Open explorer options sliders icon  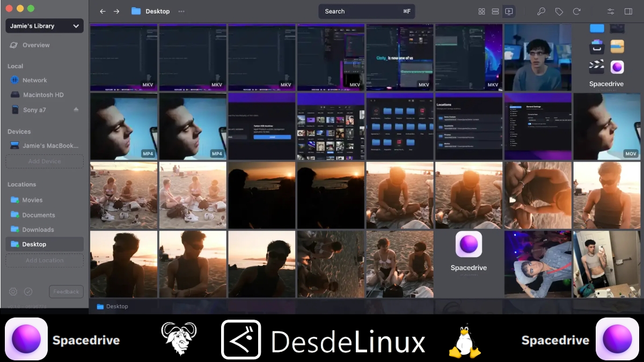pyautogui.click(x=611, y=11)
